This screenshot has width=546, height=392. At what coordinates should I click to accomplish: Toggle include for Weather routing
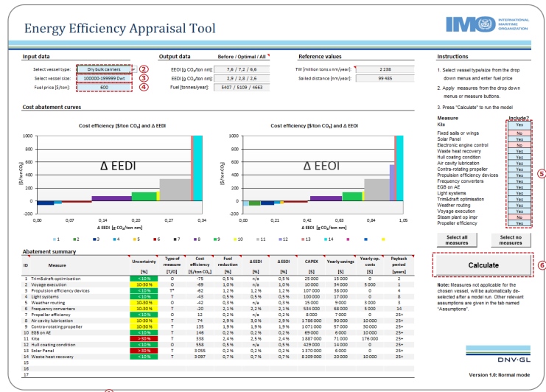pyautogui.click(x=519, y=206)
